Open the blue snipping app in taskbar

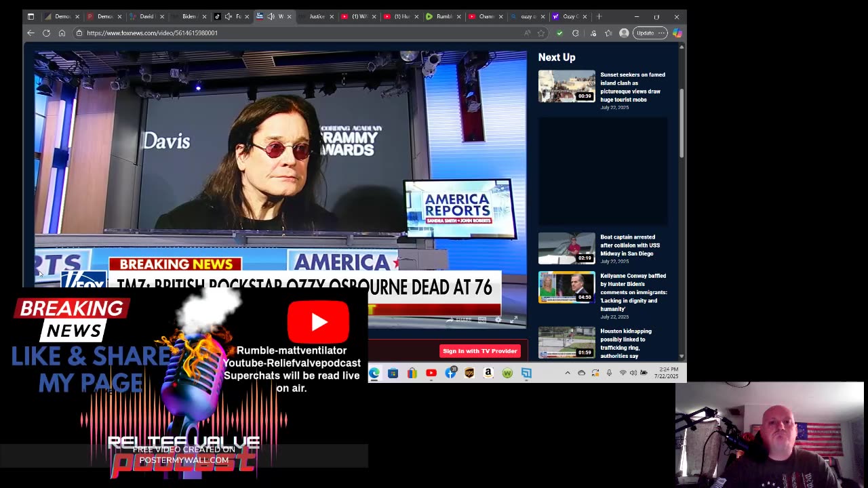(x=526, y=373)
